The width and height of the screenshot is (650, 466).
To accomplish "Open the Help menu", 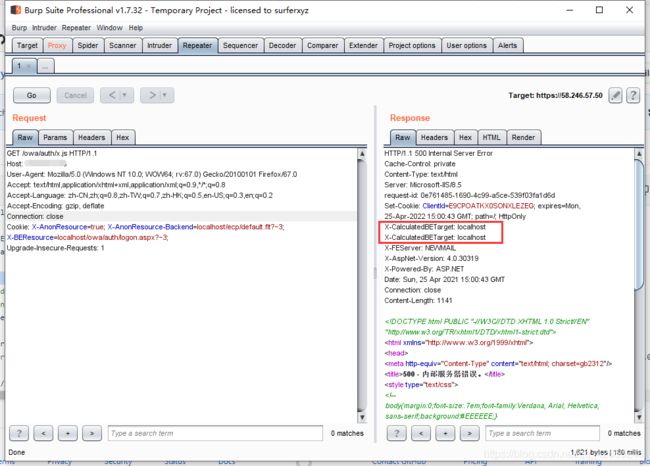I will [x=136, y=28].
